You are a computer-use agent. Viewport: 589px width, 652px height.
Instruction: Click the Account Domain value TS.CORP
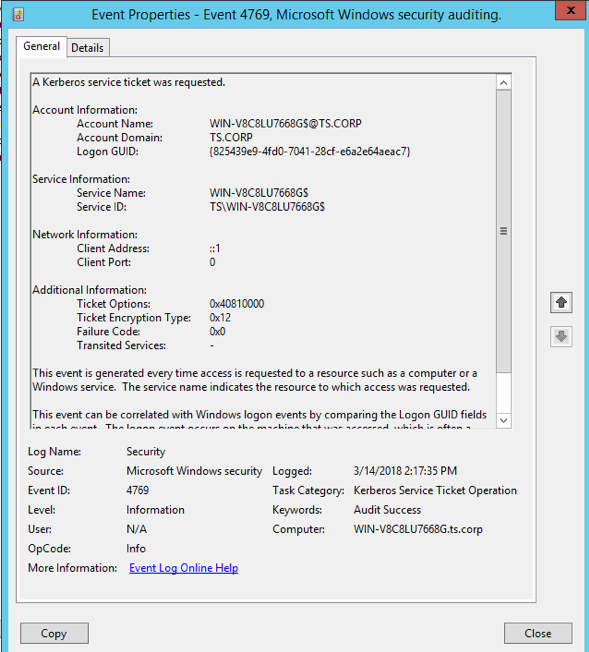pyautogui.click(x=231, y=137)
